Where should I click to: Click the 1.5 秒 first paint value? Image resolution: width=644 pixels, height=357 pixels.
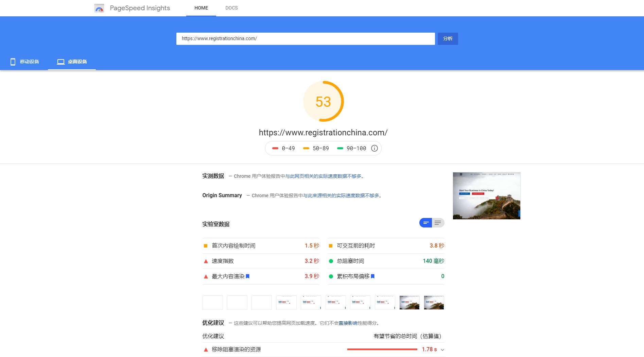click(312, 246)
